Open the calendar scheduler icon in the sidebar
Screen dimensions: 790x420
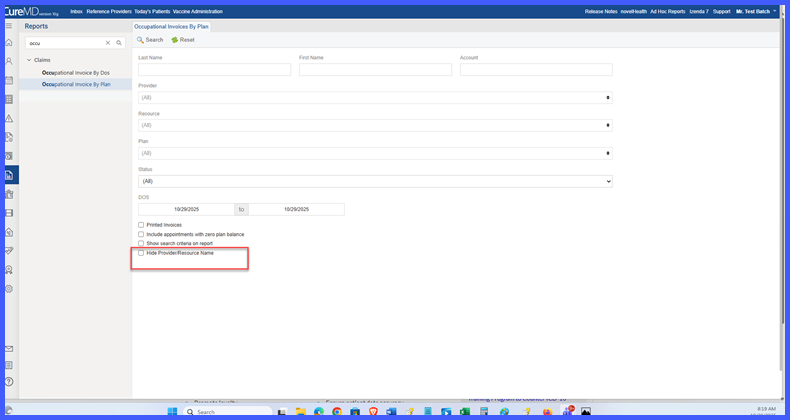coord(9,81)
